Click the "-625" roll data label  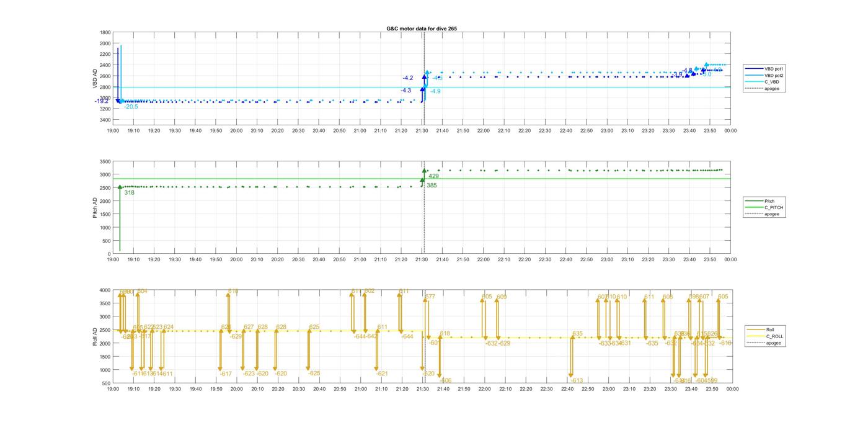pyautogui.click(x=314, y=374)
